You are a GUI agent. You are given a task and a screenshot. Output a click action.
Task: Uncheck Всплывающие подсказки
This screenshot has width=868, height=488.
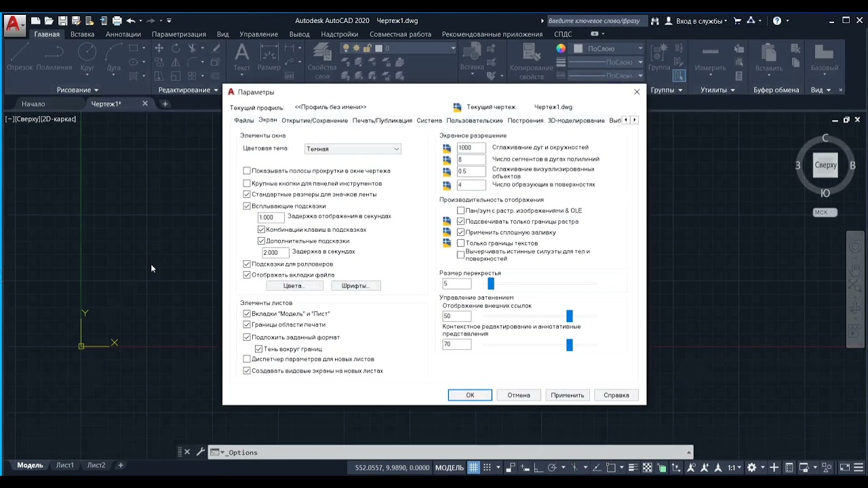pyautogui.click(x=247, y=205)
